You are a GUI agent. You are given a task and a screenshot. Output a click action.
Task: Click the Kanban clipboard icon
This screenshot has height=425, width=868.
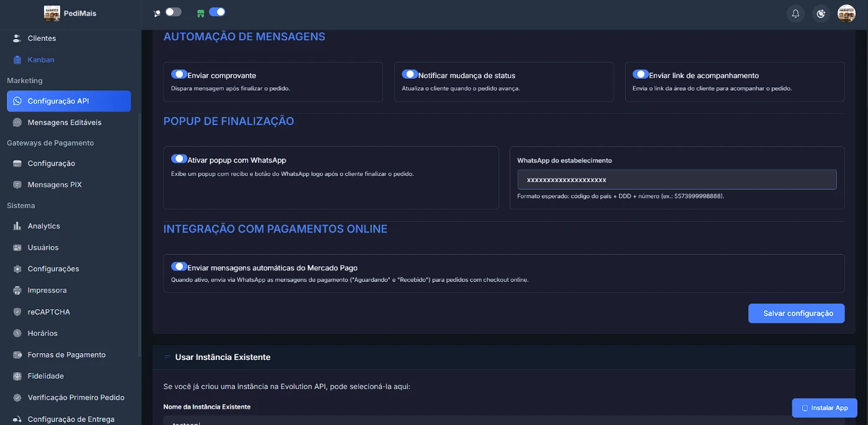(17, 60)
